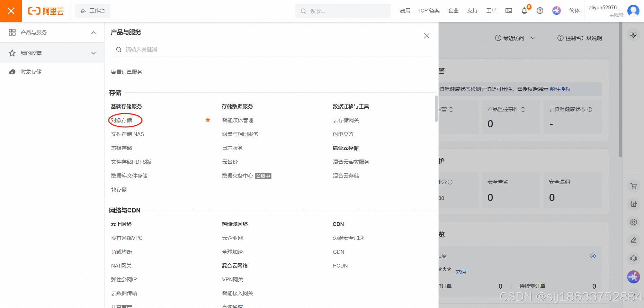Collapse the 产品与服务 sidebar section
This screenshot has height=308, width=644.
pyautogui.click(x=93, y=33)
